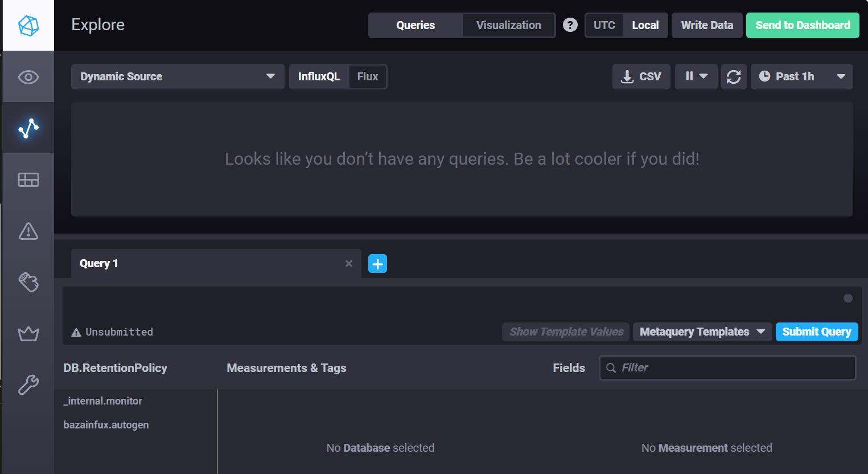Switch to the Visualization tab

pyautogui.click(x=508, y=25)
